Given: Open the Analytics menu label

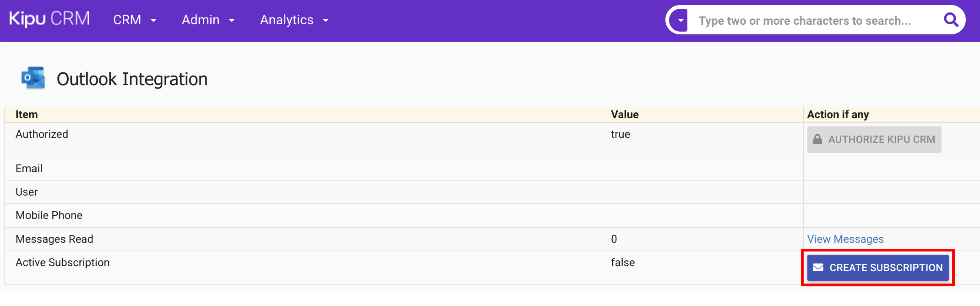Looking at the screenshot, I should (287, 20).
